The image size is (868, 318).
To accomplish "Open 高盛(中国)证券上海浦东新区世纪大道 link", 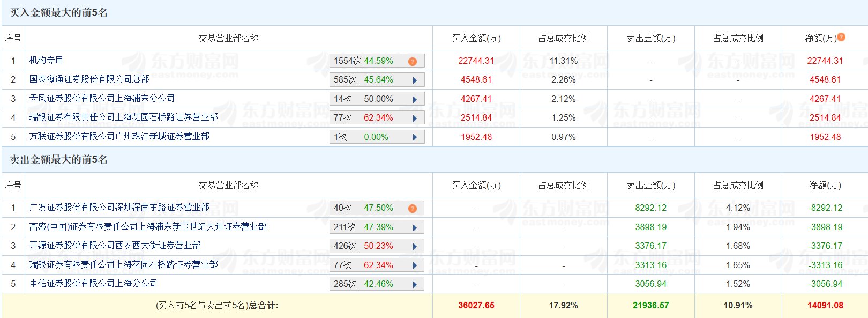I will (148, 226).
